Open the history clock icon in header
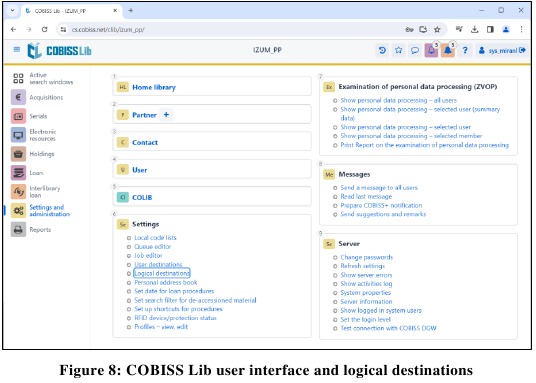This screenshot has width=536, height=383. click(382, 51)
